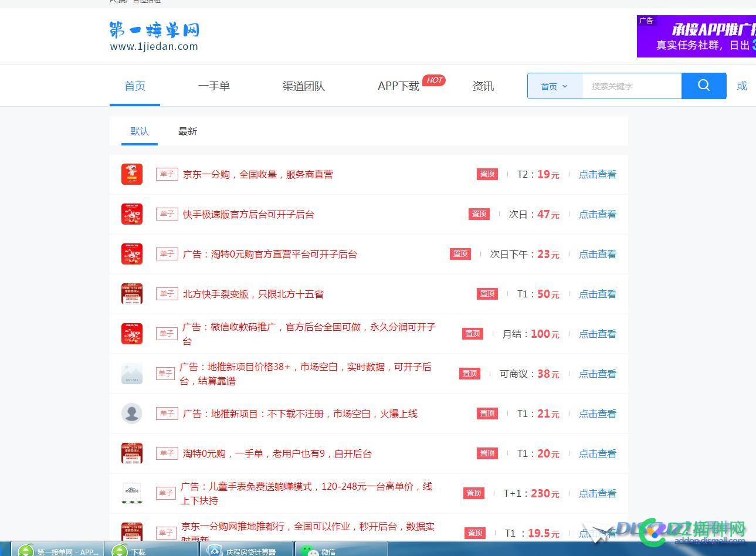Click the thumbnail icon of 儿童手表 listing
The image size is (756, 556).
tap(132, 493)
